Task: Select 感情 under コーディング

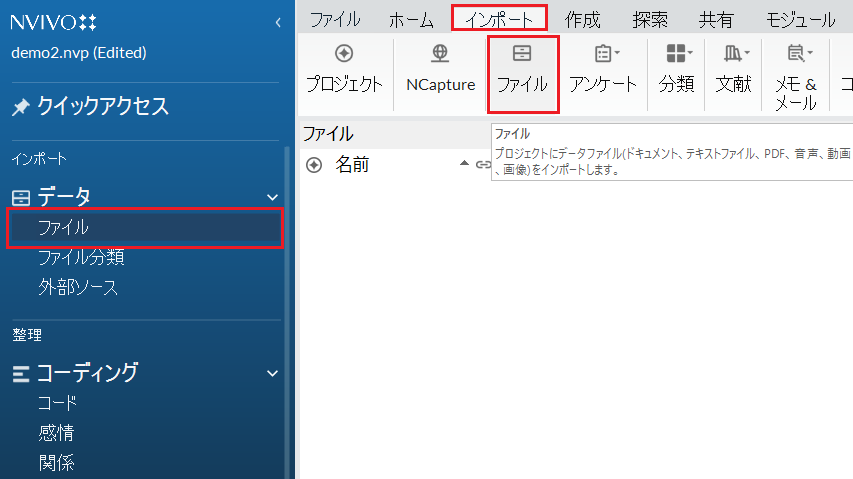Action: tap(56, 433)
